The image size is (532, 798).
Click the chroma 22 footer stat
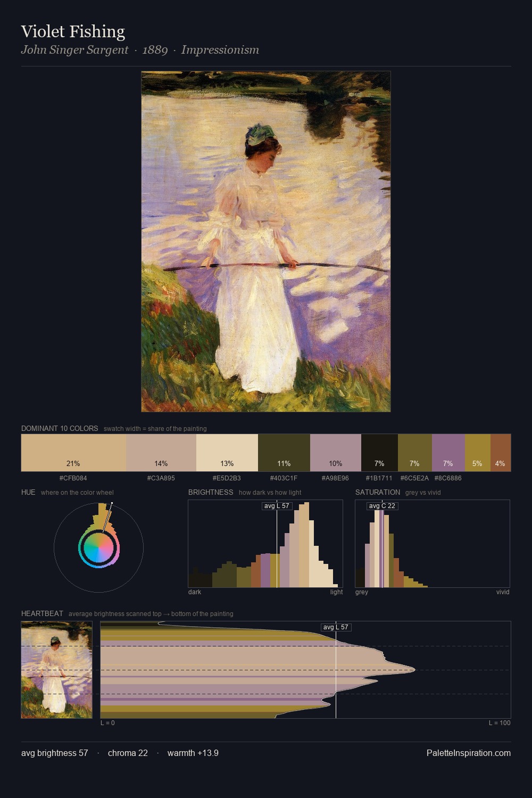[128, 753]
